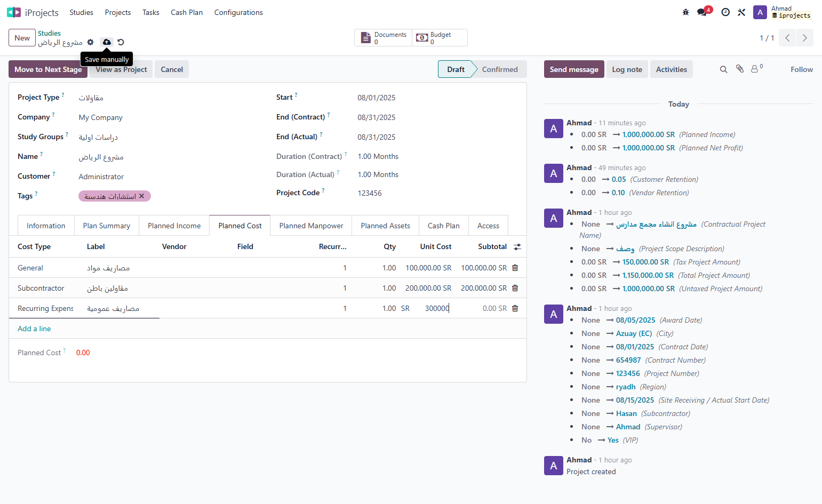Open the activities clock icon
This screenshot has height=504, width=822.
coord(725,12)
